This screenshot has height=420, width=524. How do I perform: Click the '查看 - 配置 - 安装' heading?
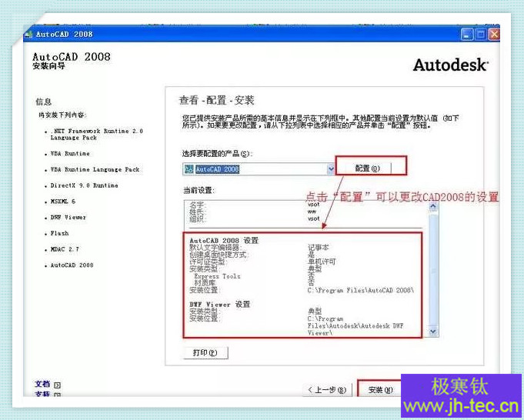click(x=216, y=100)
